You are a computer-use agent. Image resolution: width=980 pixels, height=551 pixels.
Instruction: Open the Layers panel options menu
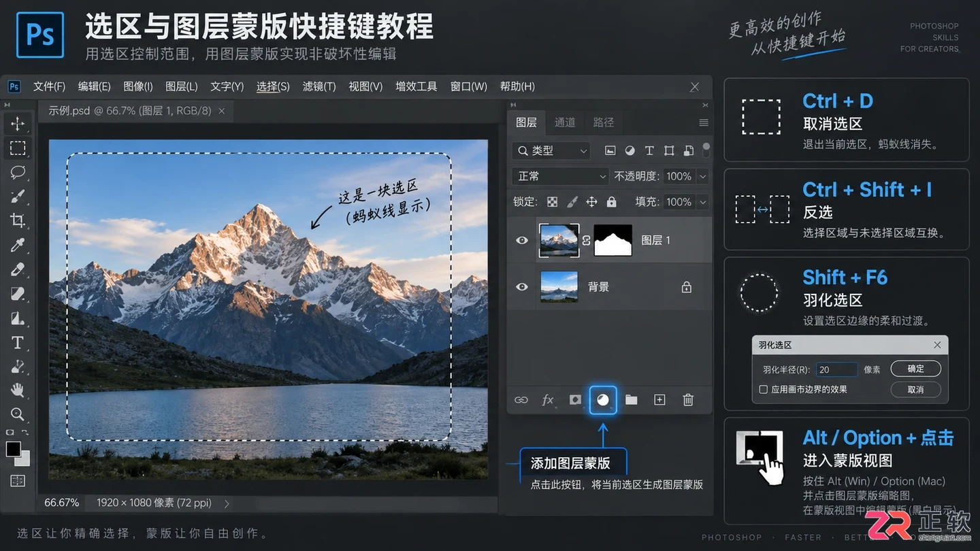click(x=704, y=122)
